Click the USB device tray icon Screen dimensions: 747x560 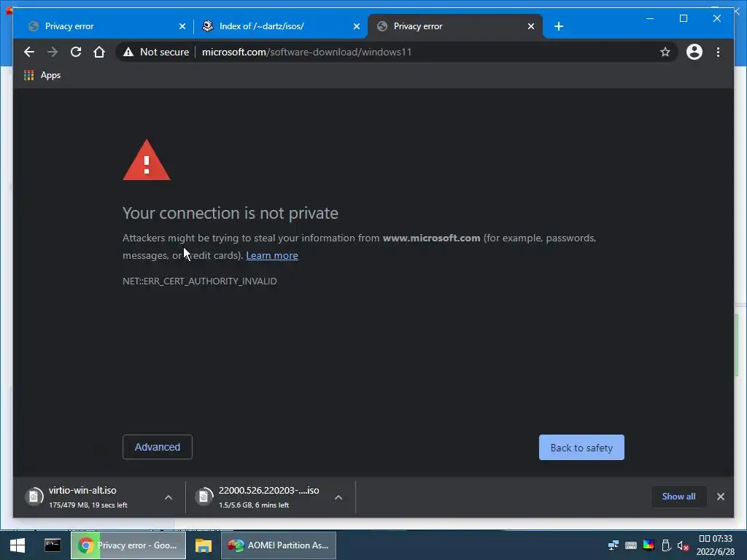(x=666, y=545)
